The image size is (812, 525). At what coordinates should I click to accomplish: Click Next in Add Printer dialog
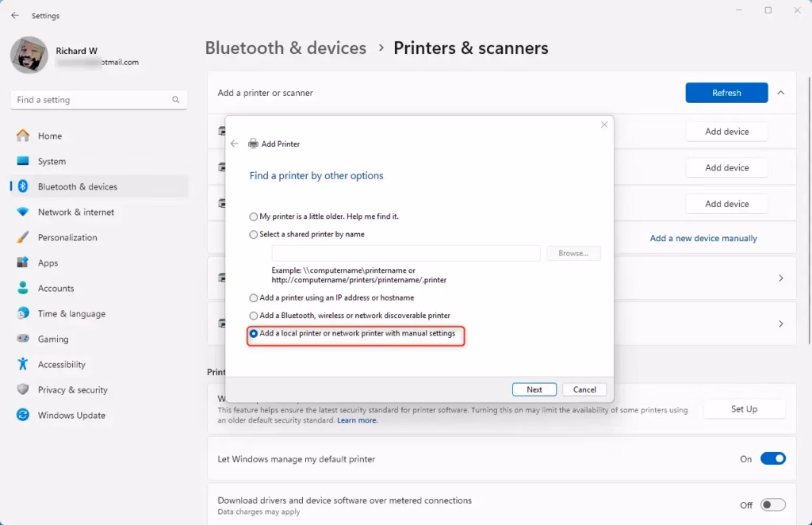[x=534, y=389]
